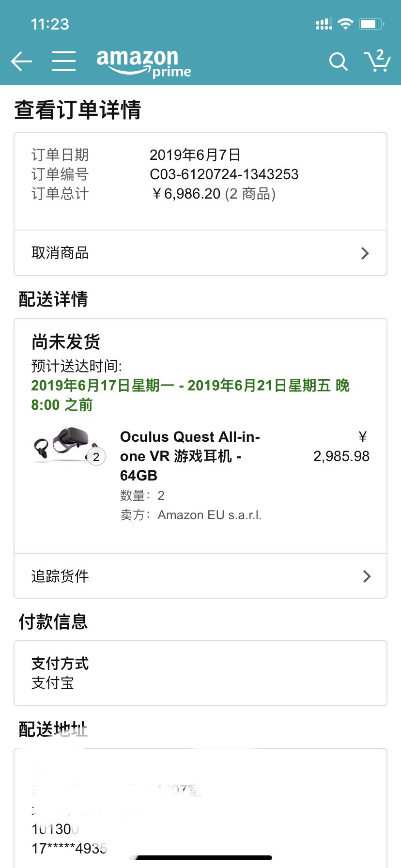Open search with magnifier icon
The width and height of the screenshot is (401, 868).
[x=338, y=62]
